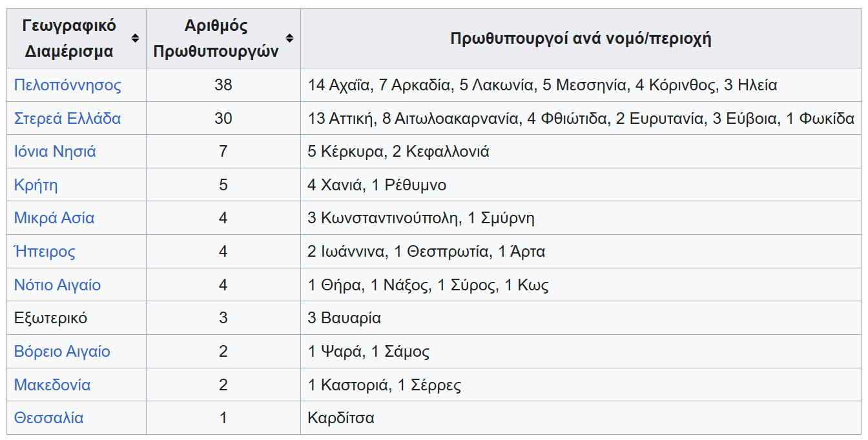Click the cell listing 3 Βαυαρία
This screenshot has width=868, height=440.
[x=344, y=318]
